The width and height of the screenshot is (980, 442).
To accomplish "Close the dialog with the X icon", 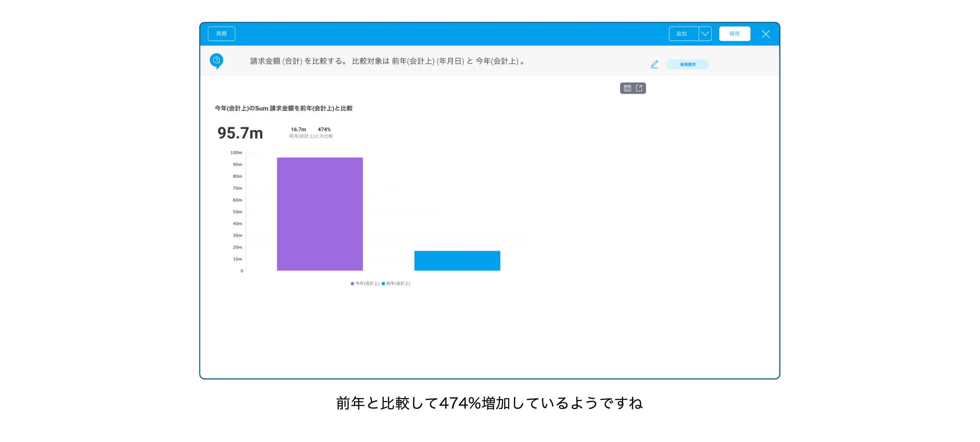I will point(765,34).
